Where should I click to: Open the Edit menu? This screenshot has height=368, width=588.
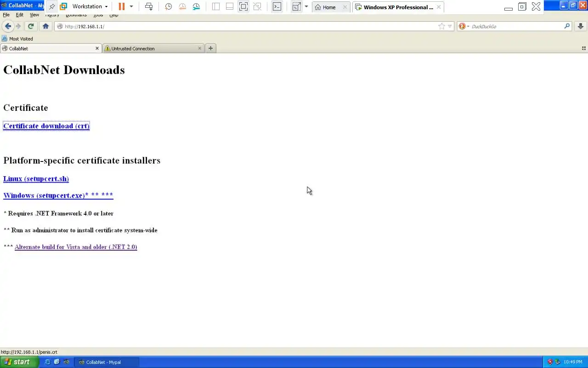coord(20,15)
